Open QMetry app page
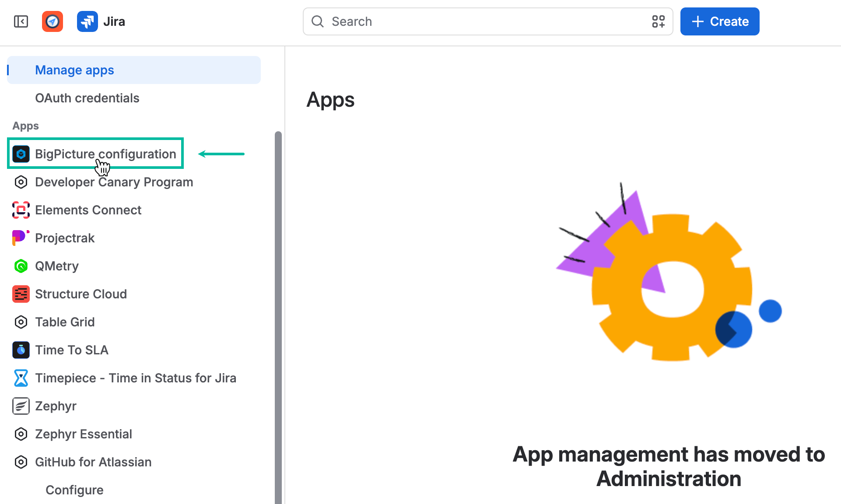The image size is (841, 504). click(x=57, y=266)
